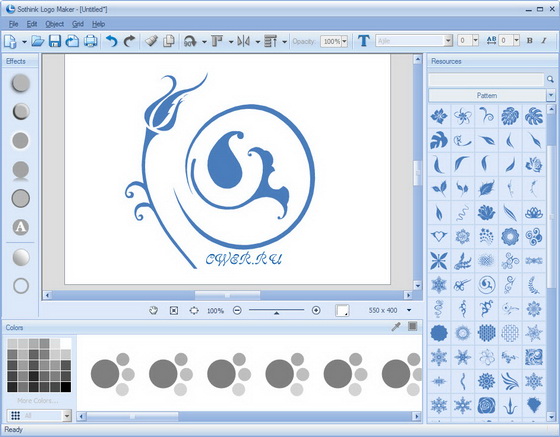Expand the New document dropdown arrow
560x437 pixels.
24,42
